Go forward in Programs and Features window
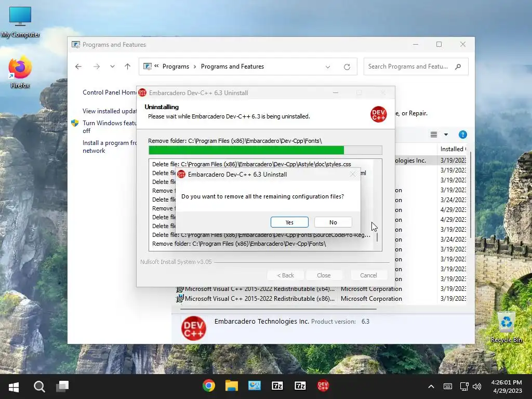 point(97,66)
